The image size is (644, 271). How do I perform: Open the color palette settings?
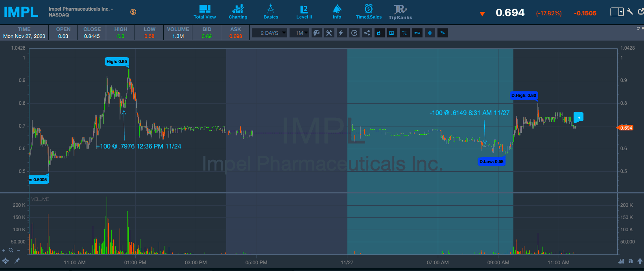pyautogui.click(x=317, y=33)
